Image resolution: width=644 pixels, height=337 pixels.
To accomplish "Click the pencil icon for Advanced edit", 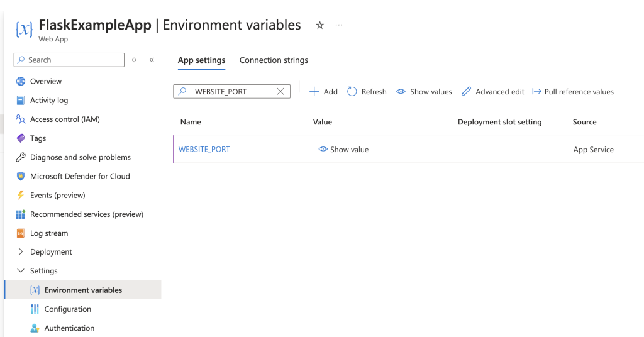I will point(466,92).
